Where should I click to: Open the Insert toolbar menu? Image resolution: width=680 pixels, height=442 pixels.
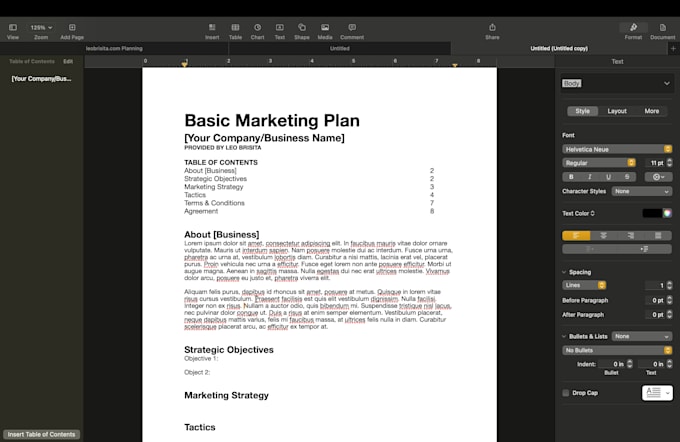pos(212,28)
